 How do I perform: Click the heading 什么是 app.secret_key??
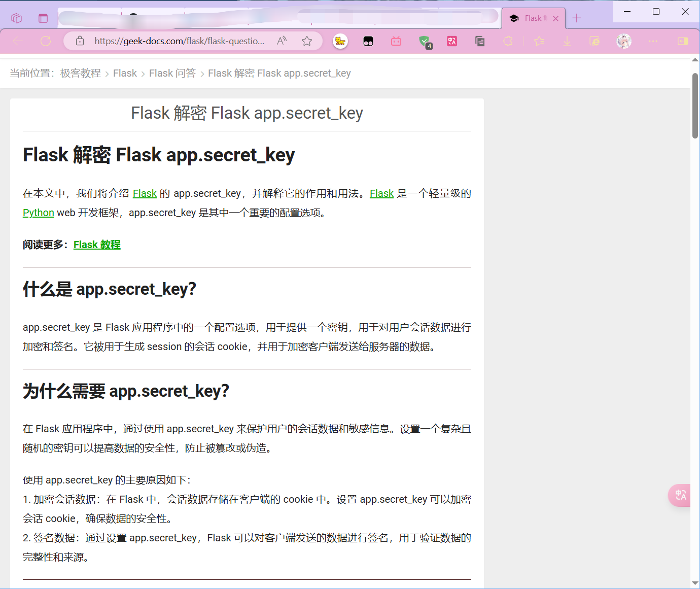coord(110,289)
